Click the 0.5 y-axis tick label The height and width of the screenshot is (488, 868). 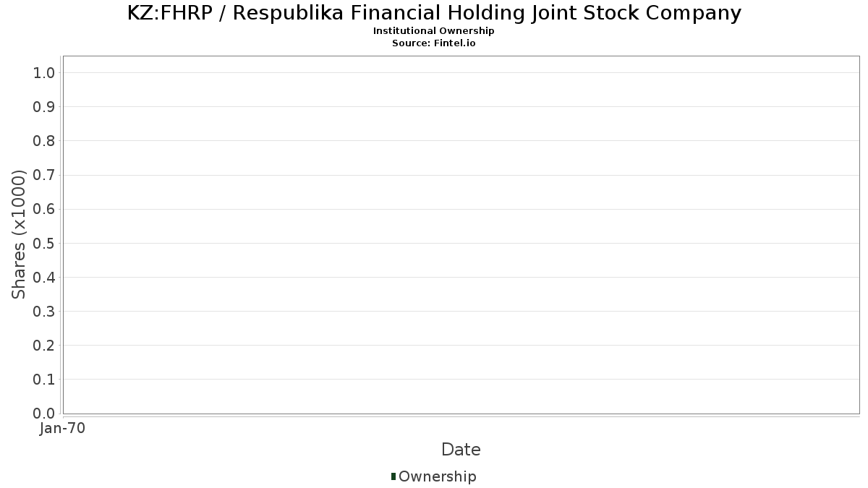point(44,243)
